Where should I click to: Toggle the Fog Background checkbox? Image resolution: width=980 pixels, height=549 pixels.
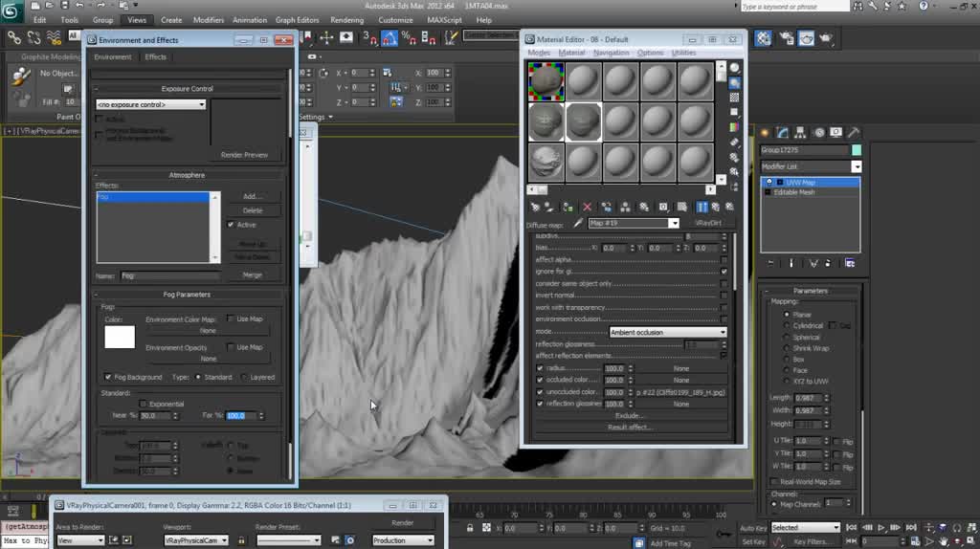108,377
